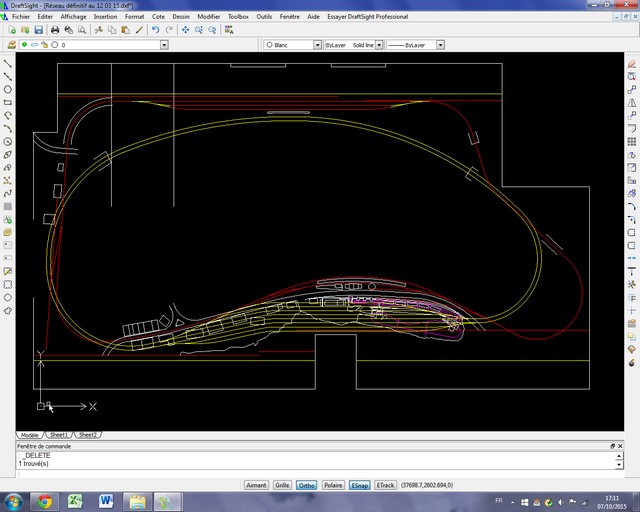Toggle layer 0 freeze state icon
The image size is (640, 512).
point(34,45)
